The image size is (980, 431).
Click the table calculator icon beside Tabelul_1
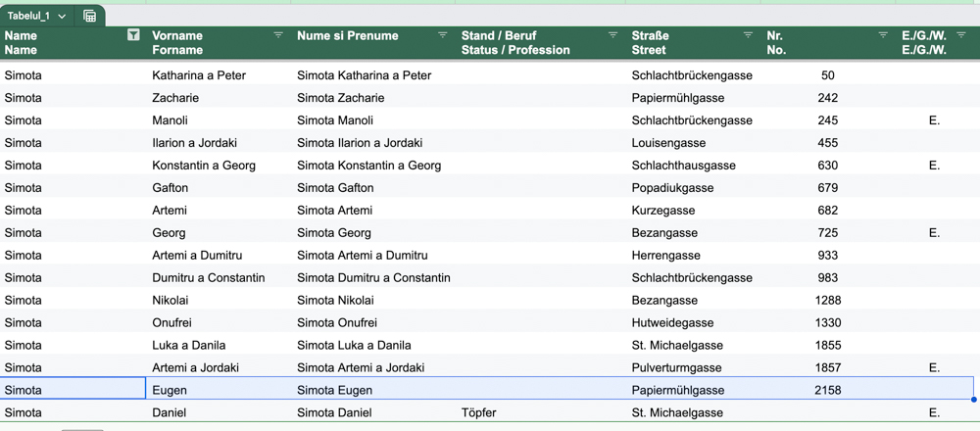coord(90,17)
